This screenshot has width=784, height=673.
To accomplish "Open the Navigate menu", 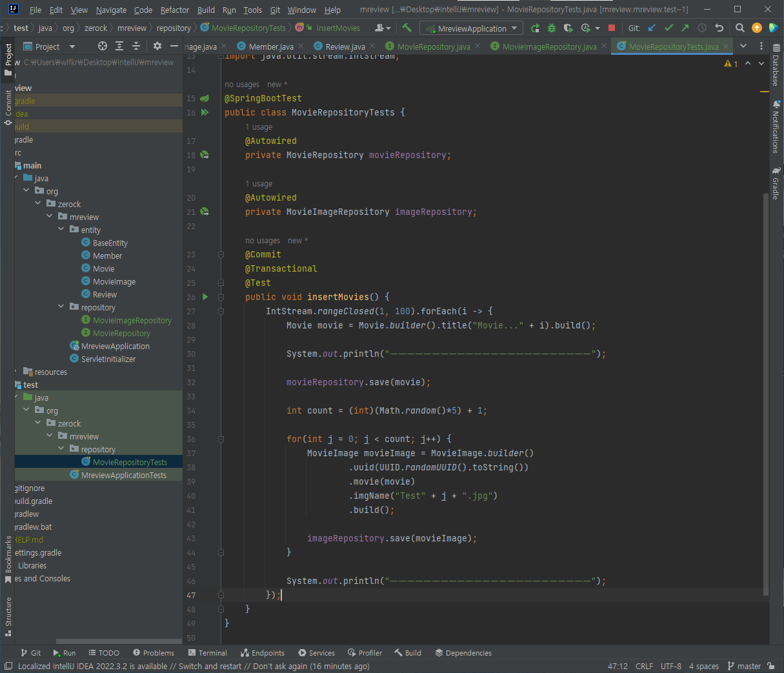I will 111,10.
